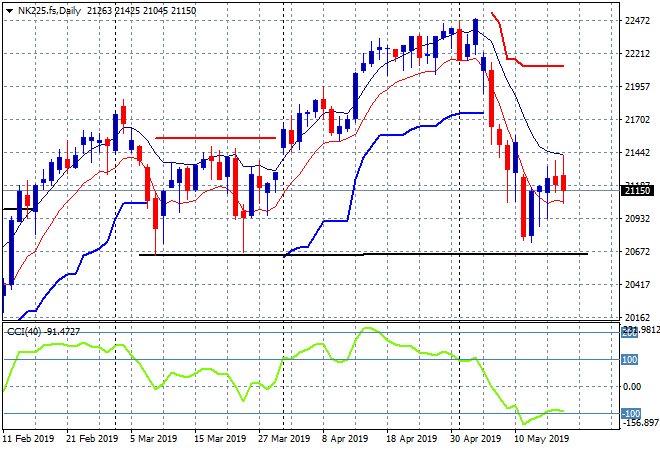Click date label 27 Mar 2019
The height and width of the screenshot is (450, 660).
[x=284, y=439]
